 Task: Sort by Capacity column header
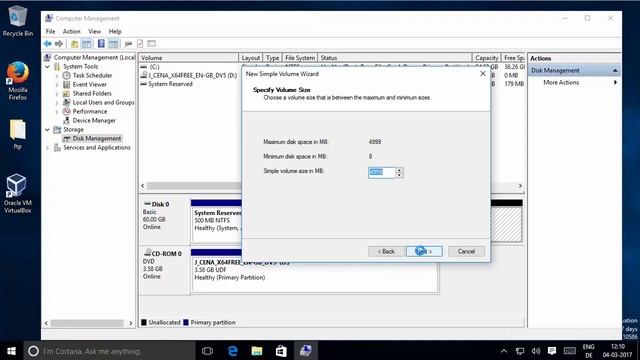point(487,58)
